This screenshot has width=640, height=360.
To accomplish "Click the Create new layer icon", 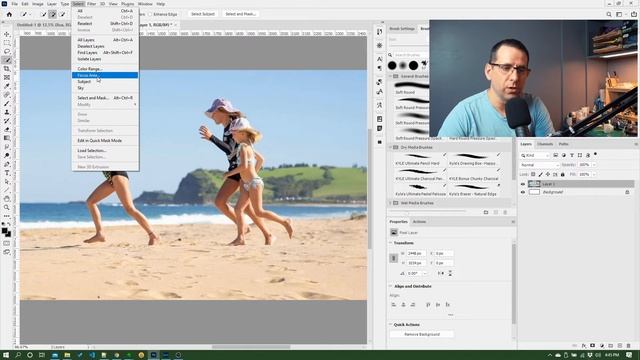I will tap(620, 346).
